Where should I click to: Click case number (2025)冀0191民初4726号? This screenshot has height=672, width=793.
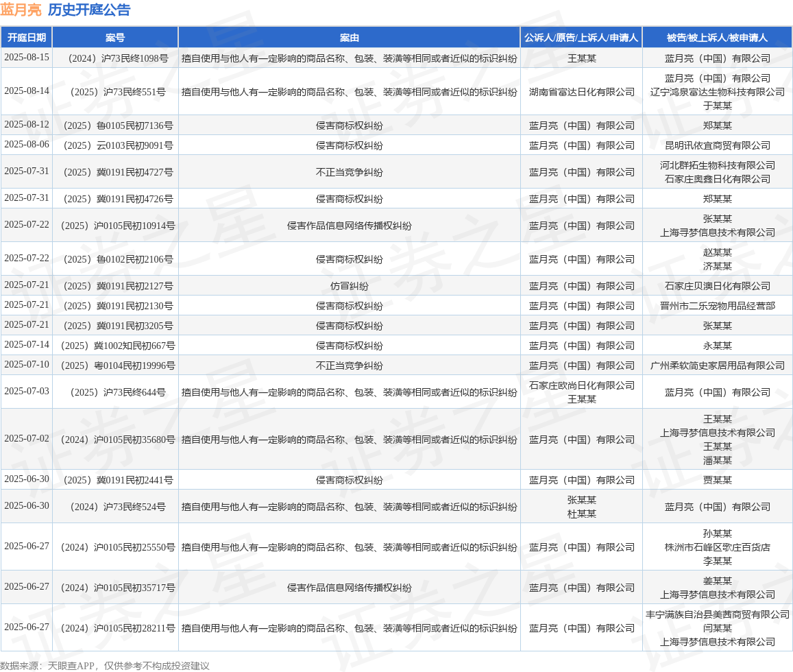pos(114,199)
